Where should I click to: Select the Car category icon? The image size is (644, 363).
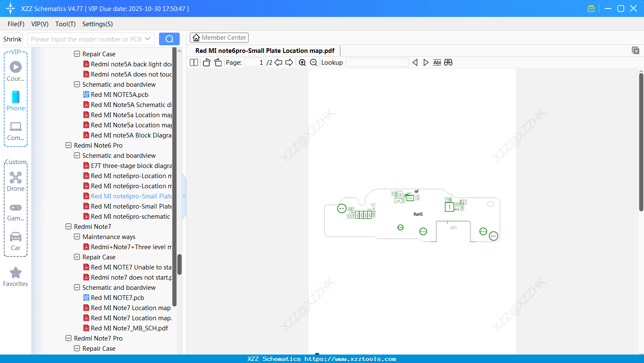[16, 241]
